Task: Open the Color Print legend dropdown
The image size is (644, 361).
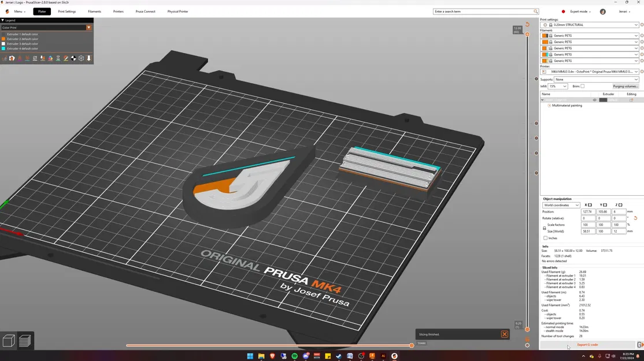Action: pos(88,27)
